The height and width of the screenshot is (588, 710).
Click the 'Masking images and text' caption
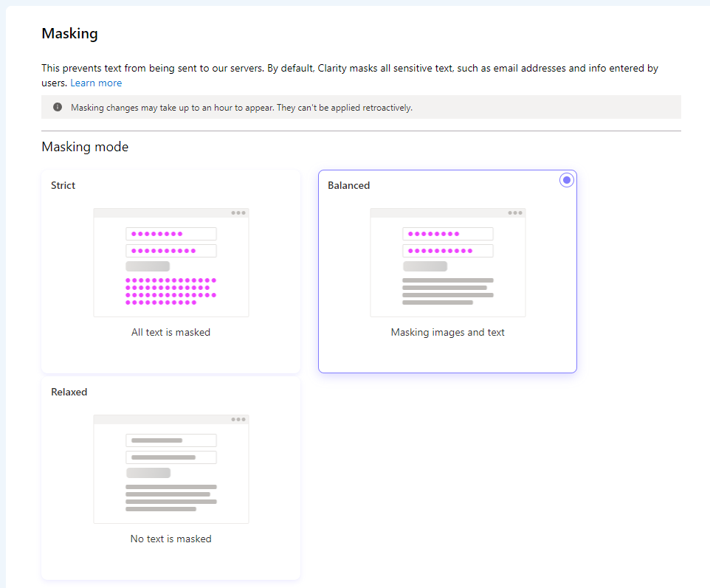447,332
